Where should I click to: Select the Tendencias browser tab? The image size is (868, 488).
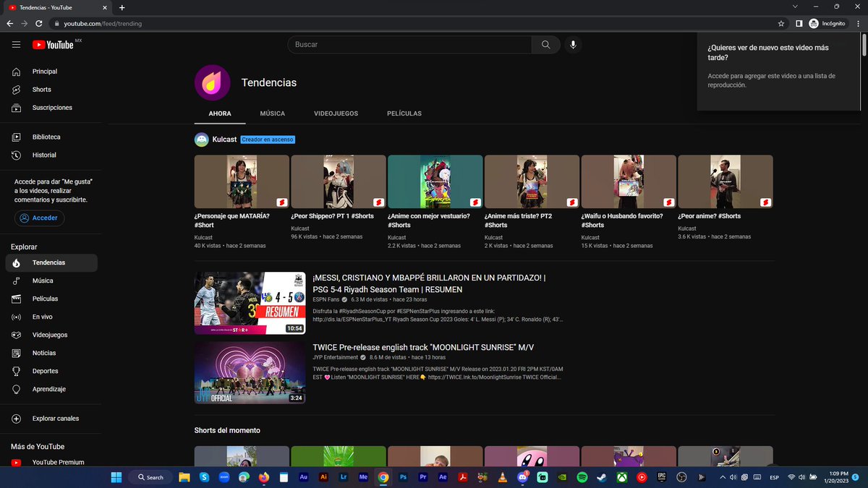pyautogui.click(x=58, y=7)
